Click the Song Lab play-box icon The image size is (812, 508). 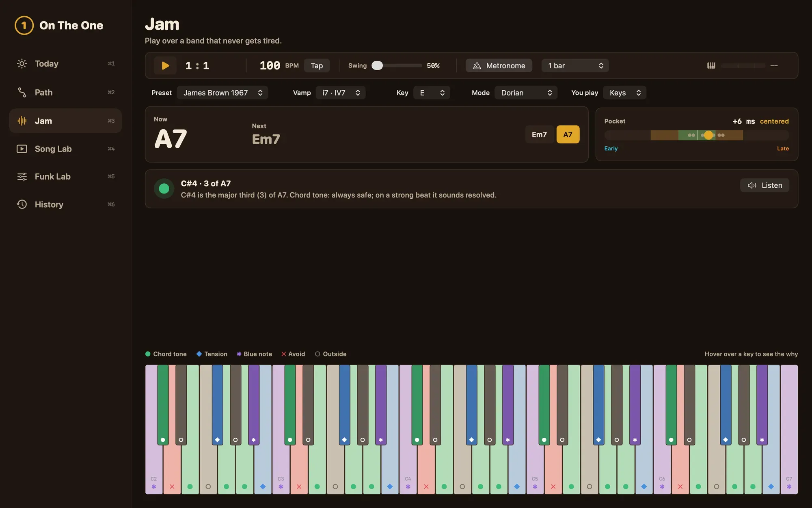point(22,149)
